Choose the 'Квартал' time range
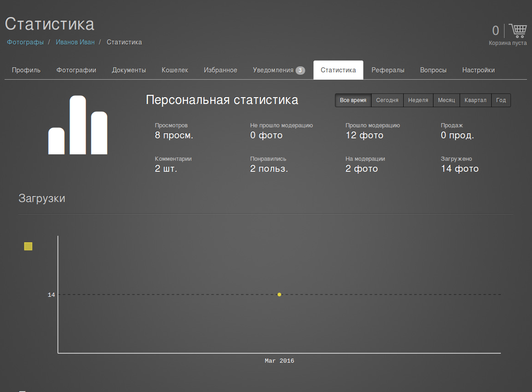The image size is (532, 392). point(475,100)
